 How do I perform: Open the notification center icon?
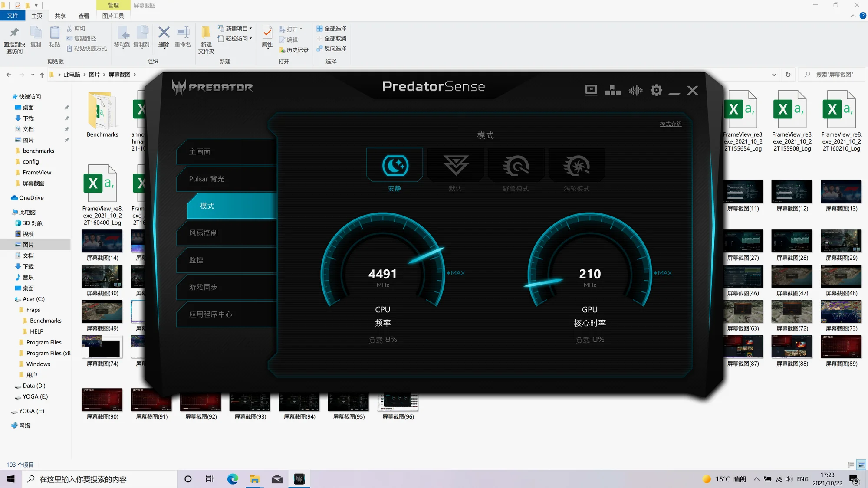[854, 479]
